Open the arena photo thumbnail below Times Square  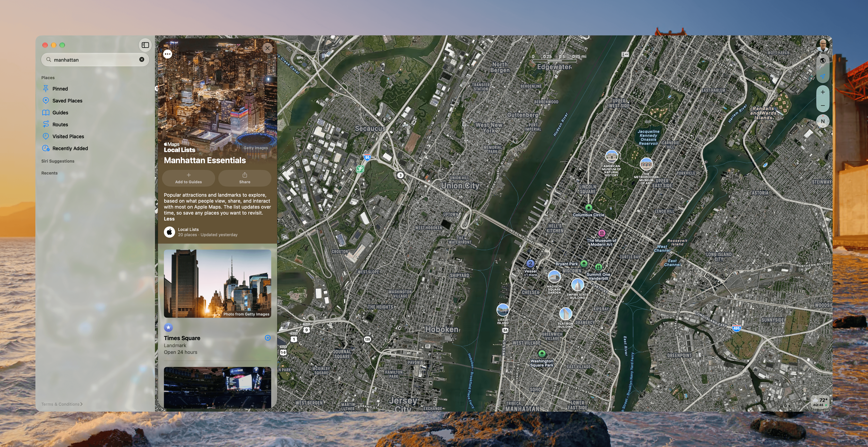pos(217,387)
